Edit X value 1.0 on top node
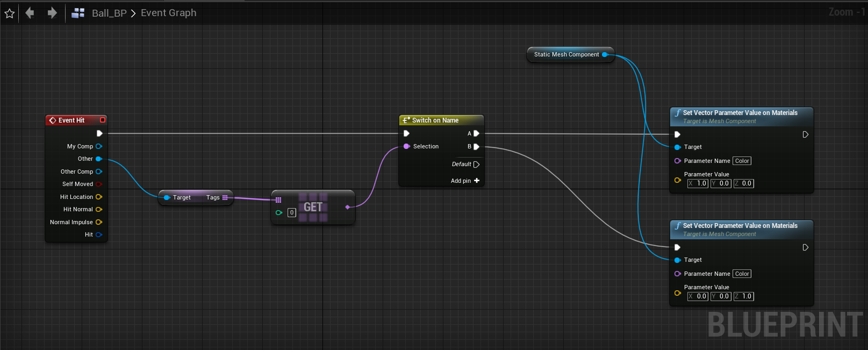Image resolution: width=868 pixels, height=350 pixels. tap(698, 183)
